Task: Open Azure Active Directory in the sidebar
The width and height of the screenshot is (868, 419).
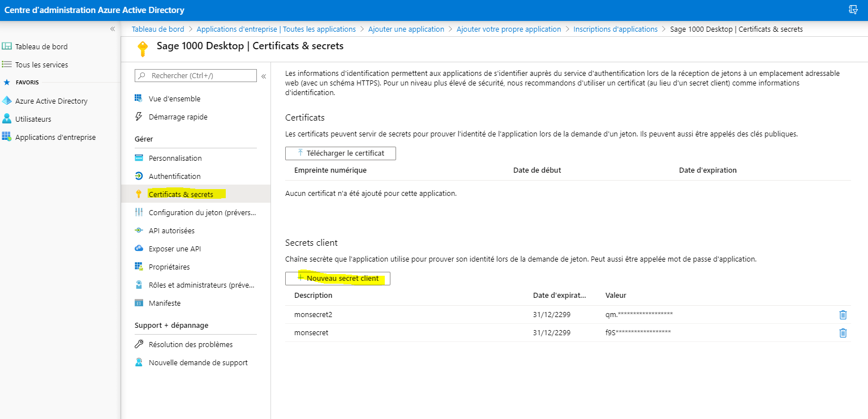Action: pyautogui.click(x=51, y=101)
